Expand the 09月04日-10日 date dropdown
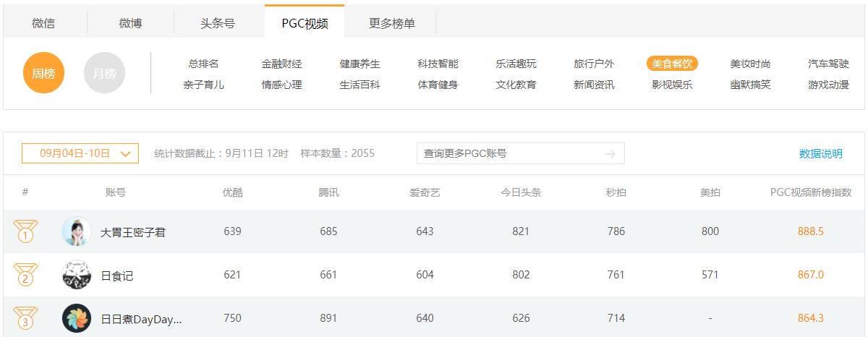868x337 pixels. pos(80,153)
